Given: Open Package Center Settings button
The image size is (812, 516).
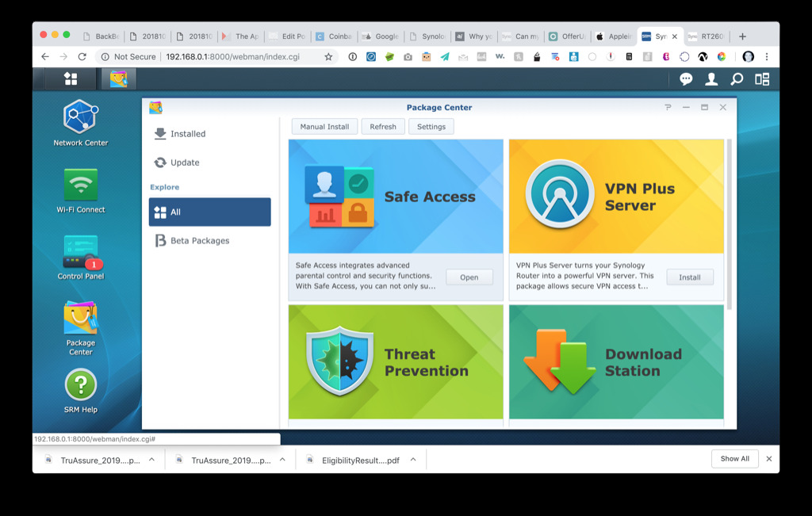Looking at the screenshot, I should tap(431, 126).
